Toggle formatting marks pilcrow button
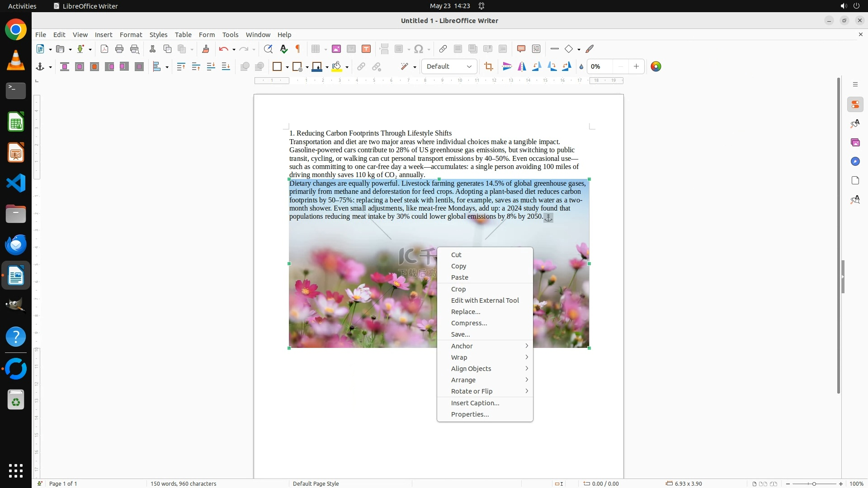 point(298,49)
